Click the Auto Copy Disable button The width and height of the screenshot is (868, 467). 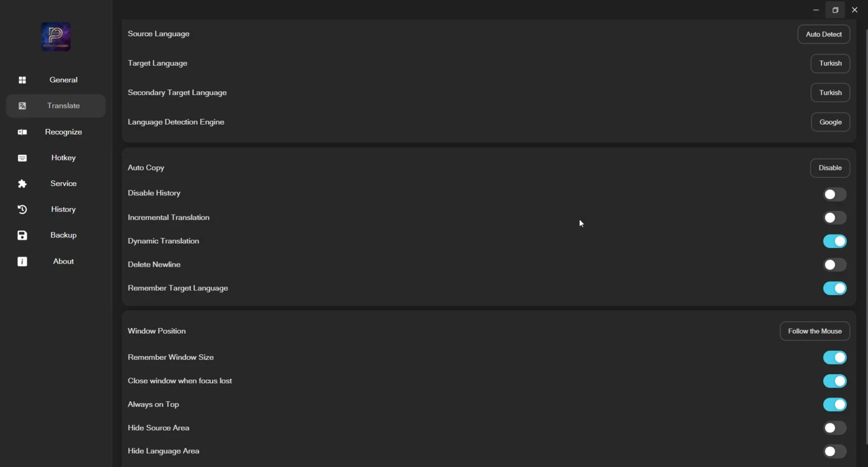click(x=830, y=168)
